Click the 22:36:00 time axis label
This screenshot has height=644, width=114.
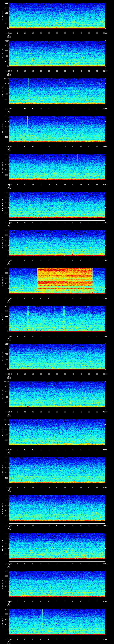(x=9, y=298)
